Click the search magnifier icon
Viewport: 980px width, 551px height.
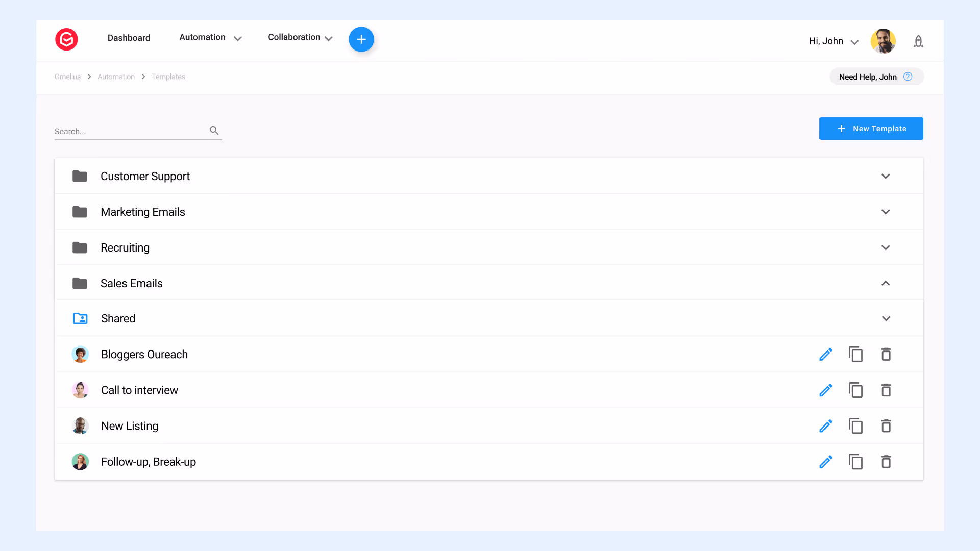point(214,131)
